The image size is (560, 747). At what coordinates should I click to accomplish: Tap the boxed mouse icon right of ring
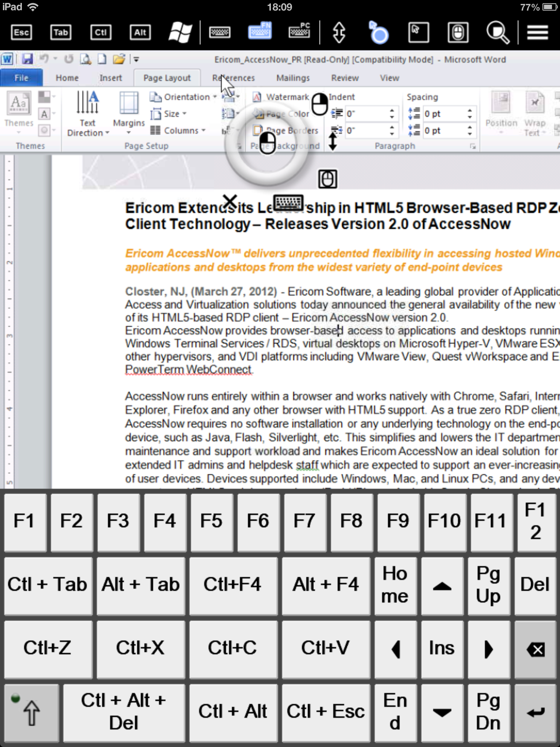click(x=327, y=179)
